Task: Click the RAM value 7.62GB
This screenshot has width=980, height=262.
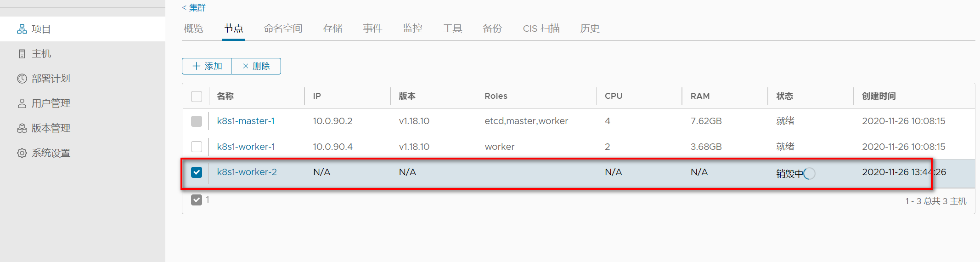Action: click(706, 121)
